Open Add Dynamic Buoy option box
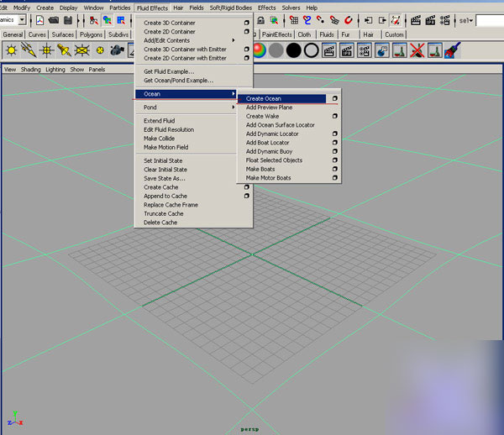 [334, 151]
